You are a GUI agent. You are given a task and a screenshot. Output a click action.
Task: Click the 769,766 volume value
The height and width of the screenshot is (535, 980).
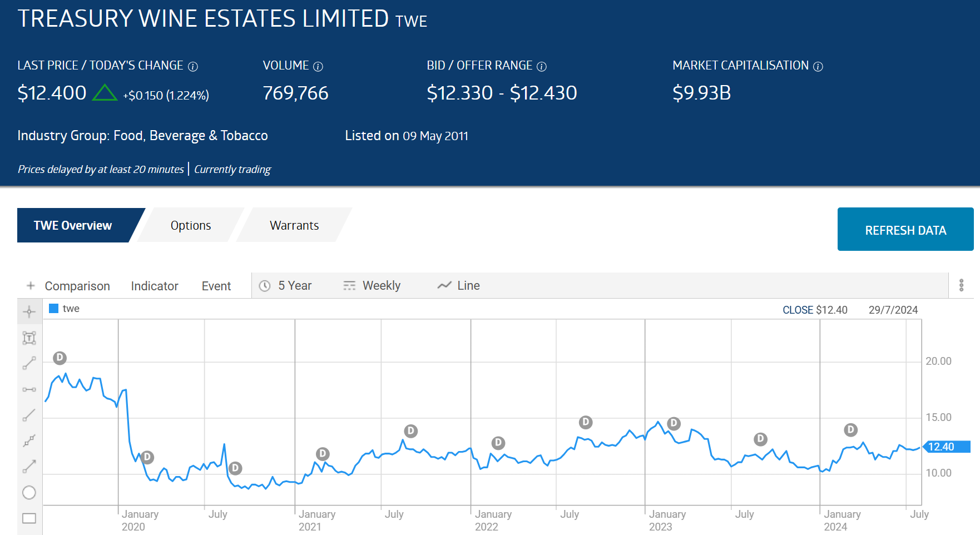[x=295, y=93]
